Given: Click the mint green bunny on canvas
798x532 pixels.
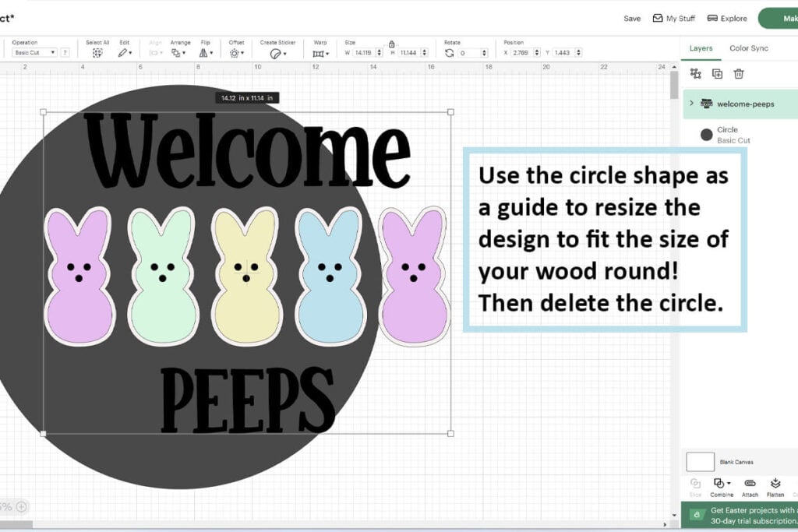Looking at the screenshot, I should [x=163, y=277].
